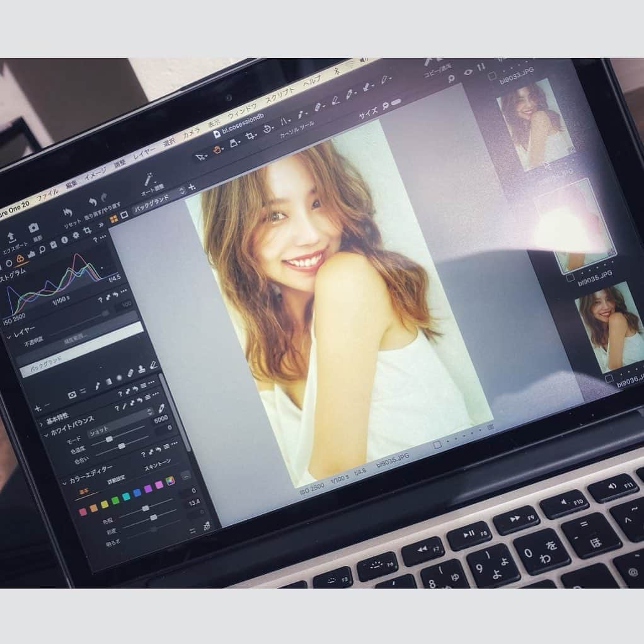Click the plus button to add a layer
The image size is (644, 644).
pos(38,408)
